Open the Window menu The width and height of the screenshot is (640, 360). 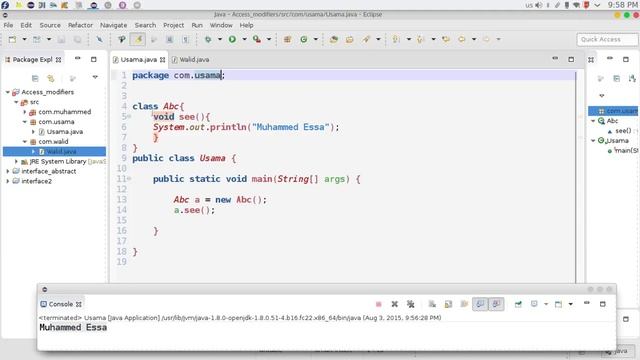[x=221, y=25]
